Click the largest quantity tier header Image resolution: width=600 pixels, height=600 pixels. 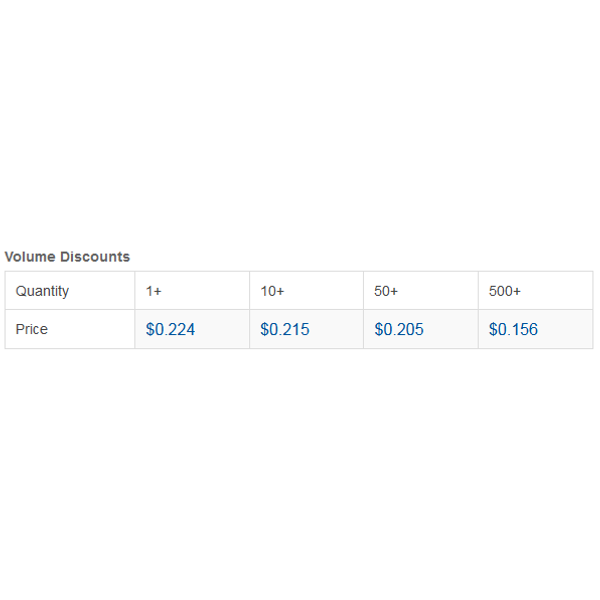pos(505,291)
